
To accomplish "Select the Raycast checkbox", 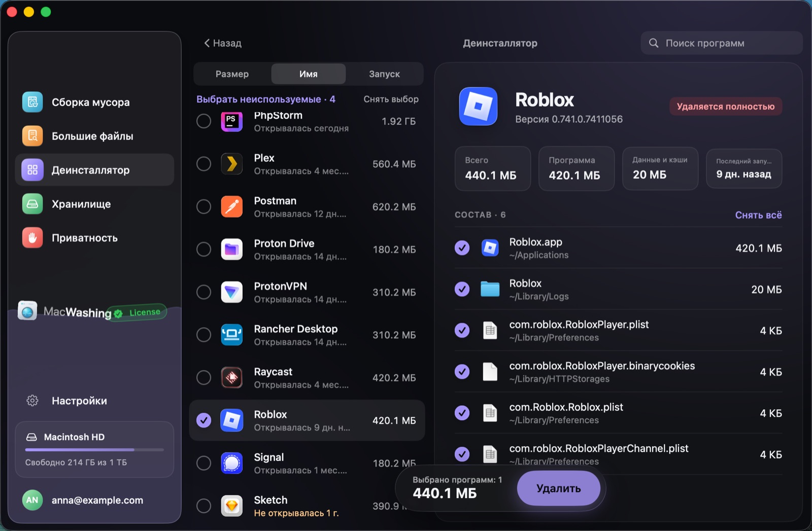I will click(x=204, y=377).
